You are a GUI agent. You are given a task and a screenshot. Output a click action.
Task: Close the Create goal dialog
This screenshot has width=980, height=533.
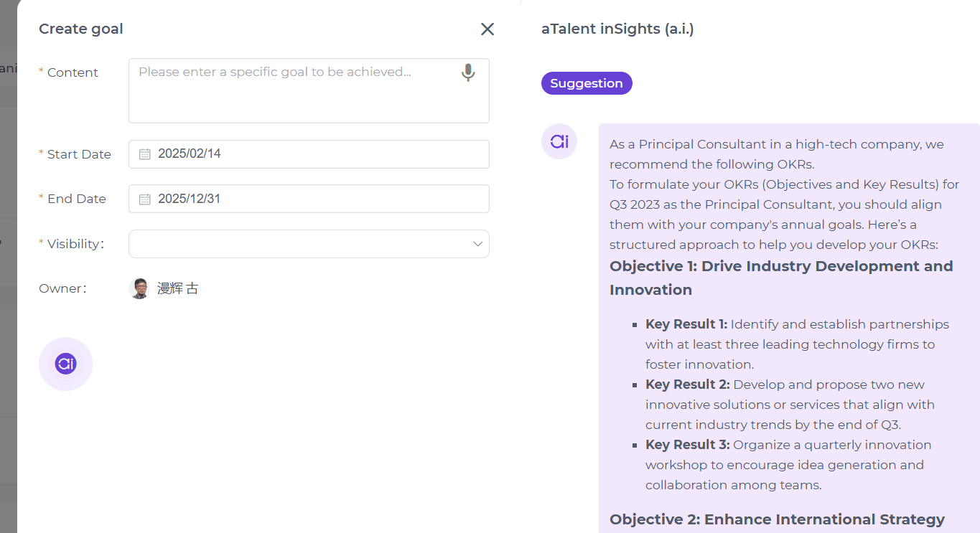(487, 29)
